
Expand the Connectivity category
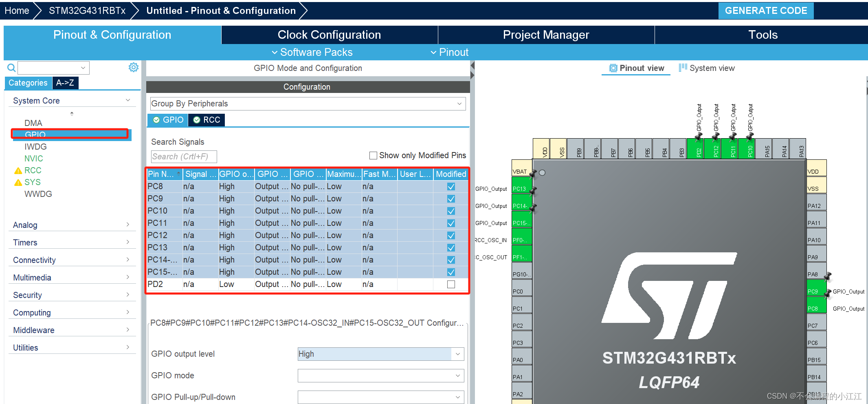(x=72, y=260)
